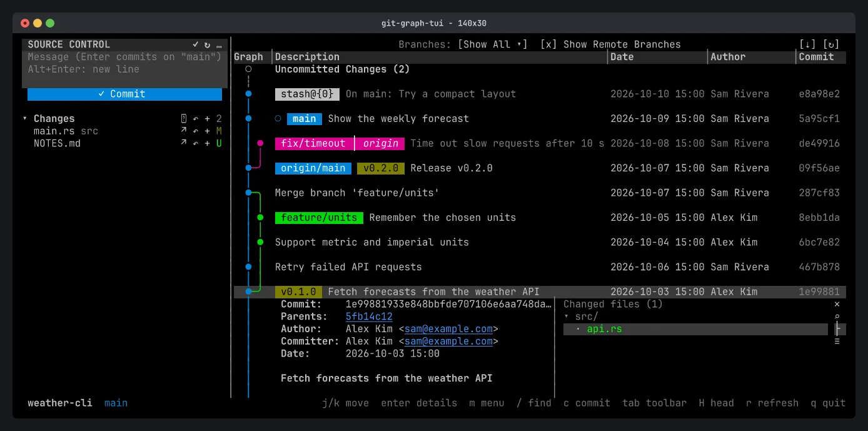
Task: Select the origin/main branch label
Action: [x=313, y=168]
